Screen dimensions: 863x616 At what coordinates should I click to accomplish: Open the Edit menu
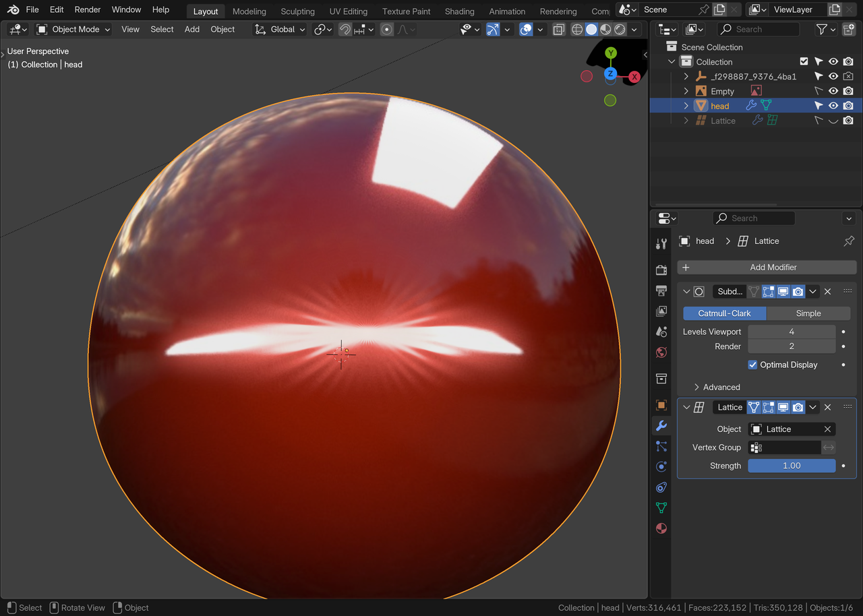point(57,9)
